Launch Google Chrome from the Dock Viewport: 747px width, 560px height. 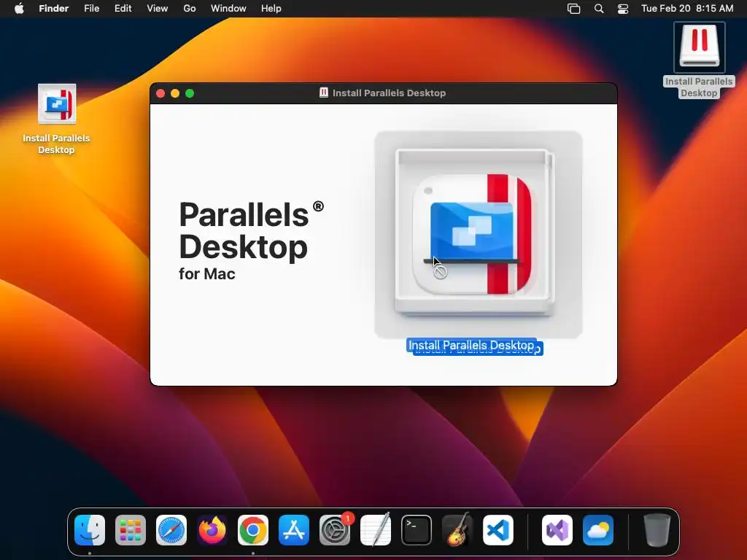tap(253, 530)
